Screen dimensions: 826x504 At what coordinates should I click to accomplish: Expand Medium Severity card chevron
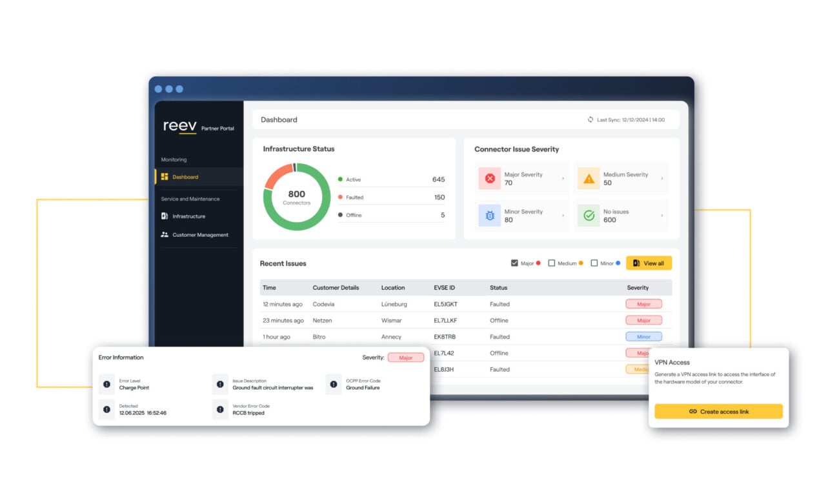(x=661, y=179)
